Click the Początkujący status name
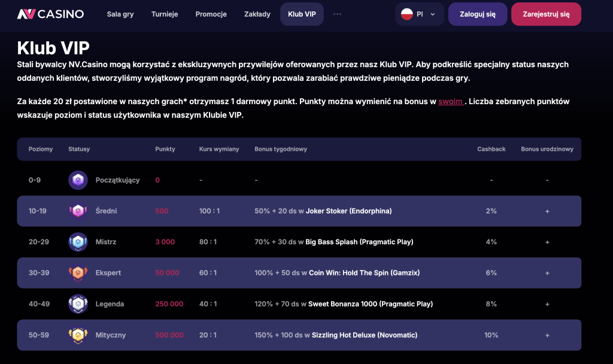This screenshot has width=613, height=364. click(x=118, y=180)
